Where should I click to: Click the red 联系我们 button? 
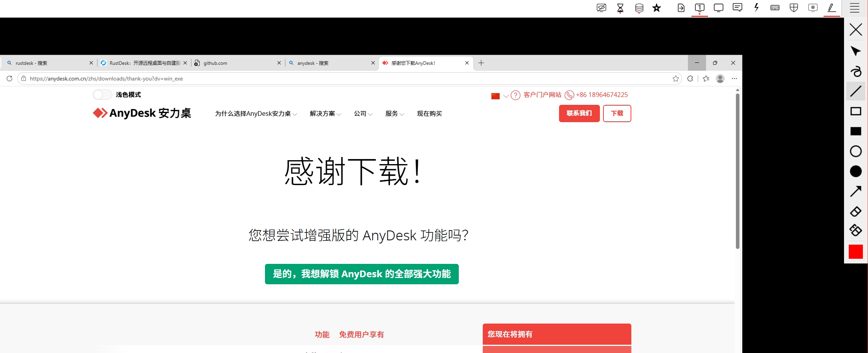(579, 113)
